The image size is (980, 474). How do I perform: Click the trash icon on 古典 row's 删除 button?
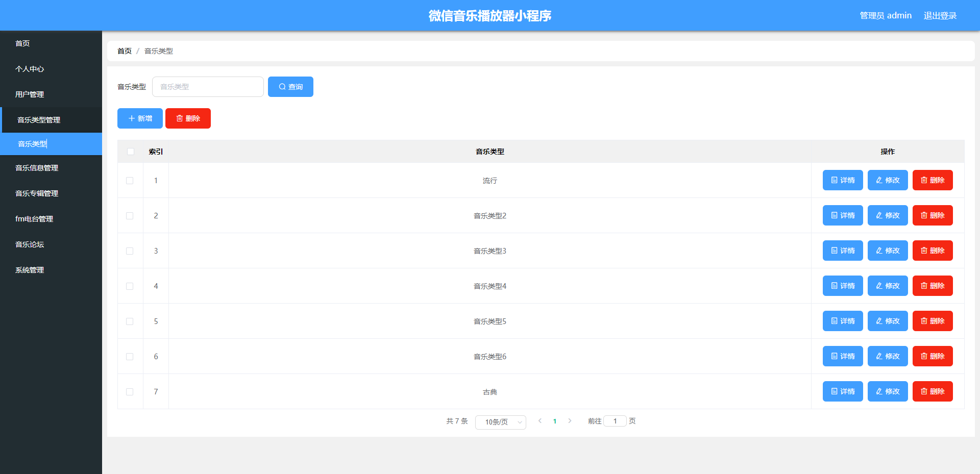[924, 391]
